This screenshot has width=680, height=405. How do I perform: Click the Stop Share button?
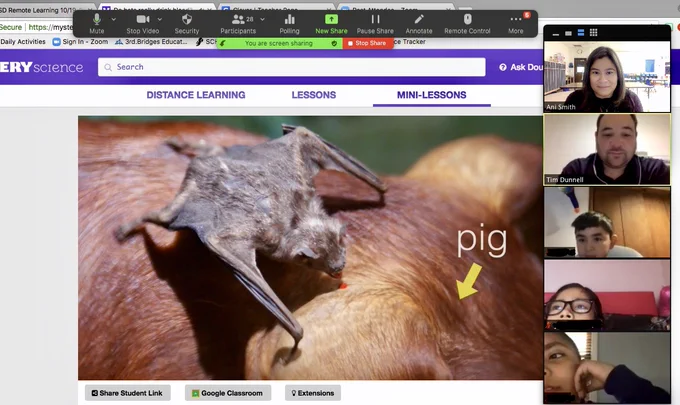[367, 43]
